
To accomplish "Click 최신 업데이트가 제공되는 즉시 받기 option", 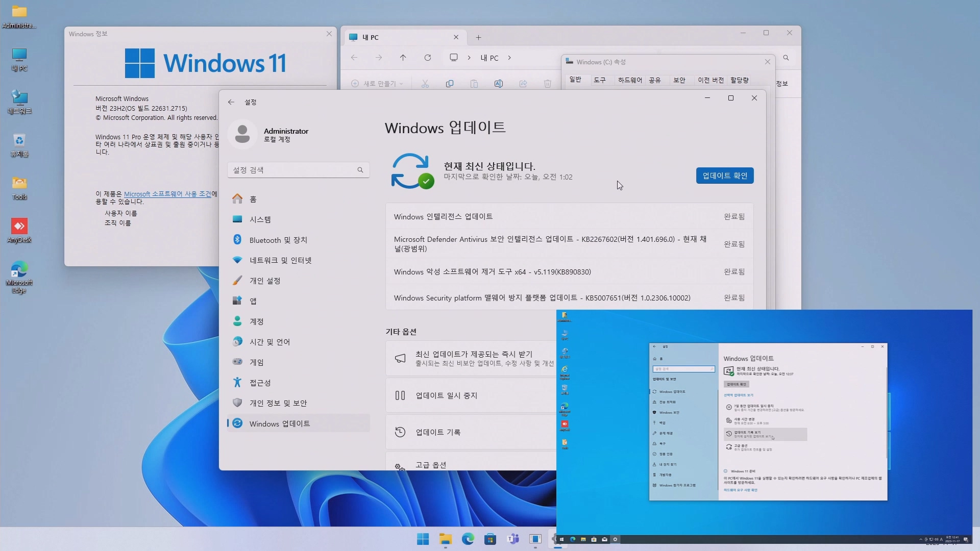I will 471,358.
